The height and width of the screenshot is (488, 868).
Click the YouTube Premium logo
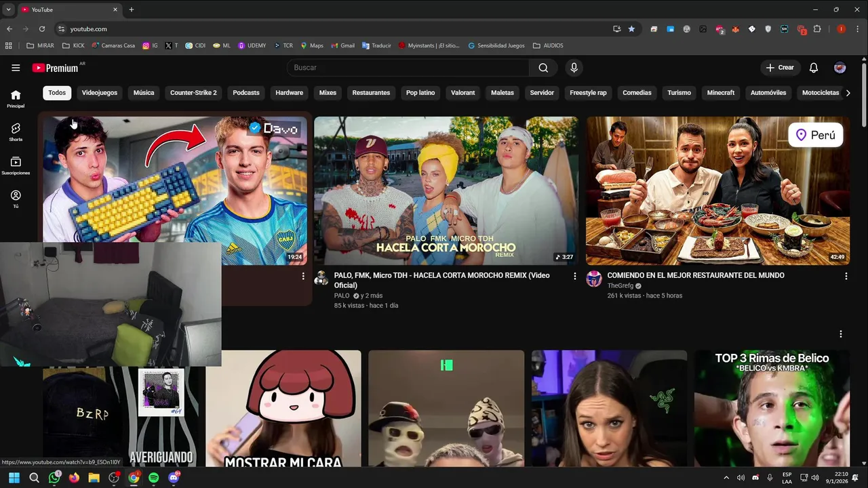pyautogui.click(x=56, y=68)
